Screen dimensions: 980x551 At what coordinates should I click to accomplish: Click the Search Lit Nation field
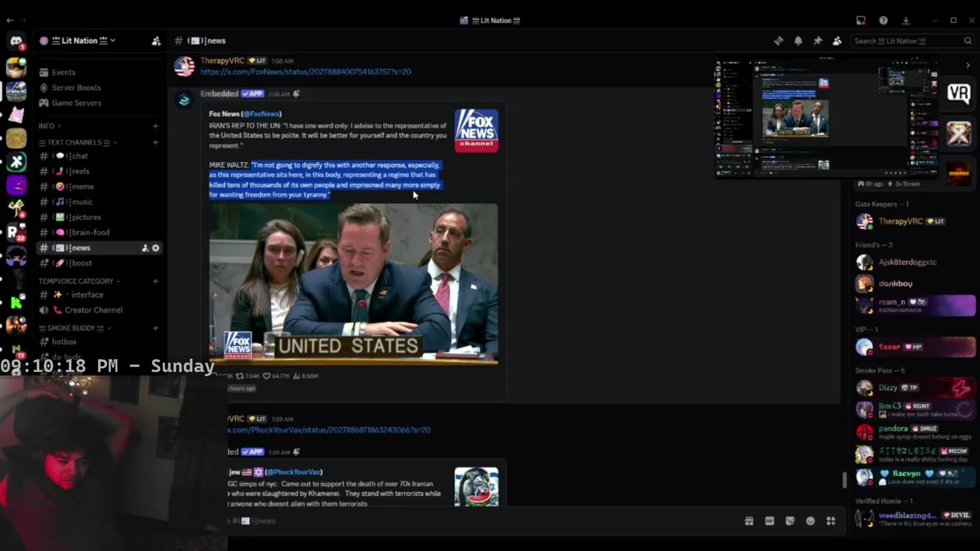pyautogui.click(x=911, y=41)
